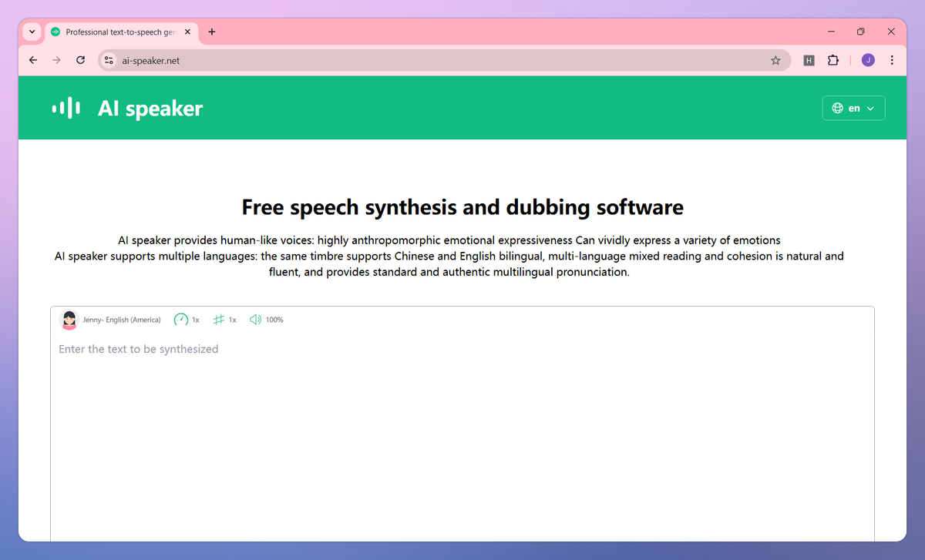Open the browser Extensions puzzle icon

(832, 60)
